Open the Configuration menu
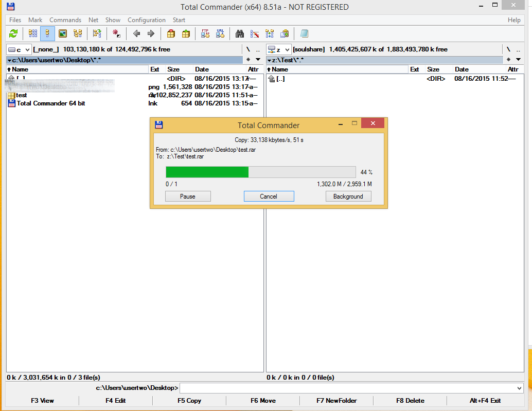 click(x=147, y=20)
